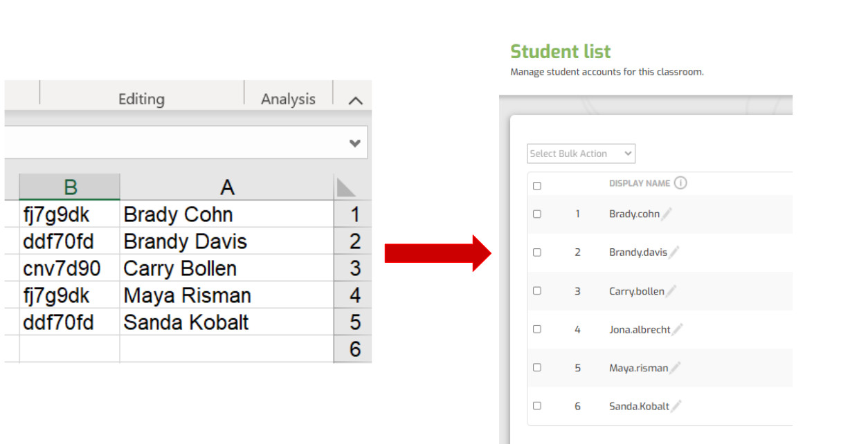Click pencil edit icon beside Brady.cohn

point(667,214)
